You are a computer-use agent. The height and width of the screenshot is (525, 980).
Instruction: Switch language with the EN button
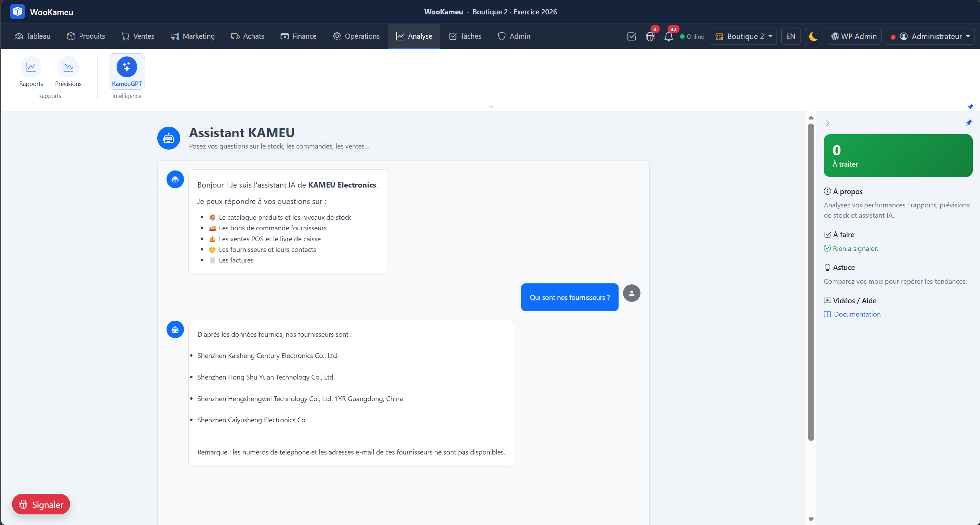click(791, 37)
